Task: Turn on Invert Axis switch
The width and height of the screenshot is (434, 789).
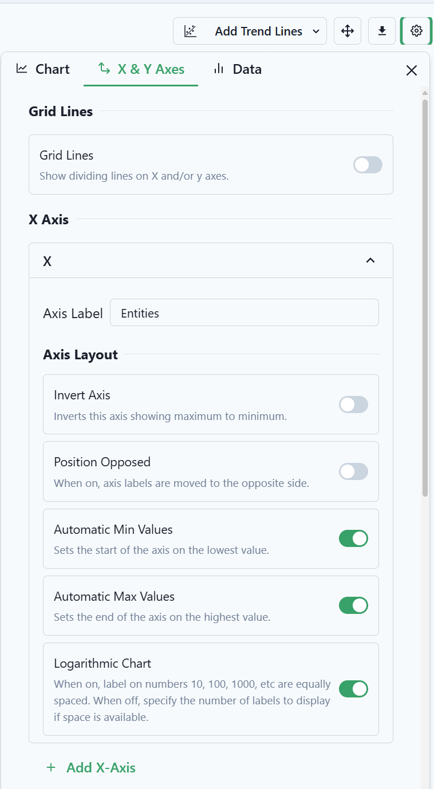Action: coord(353,405)
